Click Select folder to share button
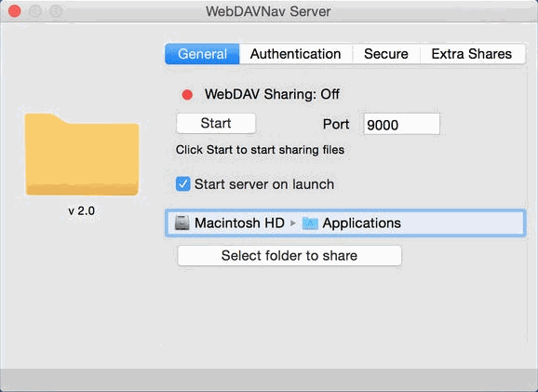538x392 pixels. coord(289,256)
